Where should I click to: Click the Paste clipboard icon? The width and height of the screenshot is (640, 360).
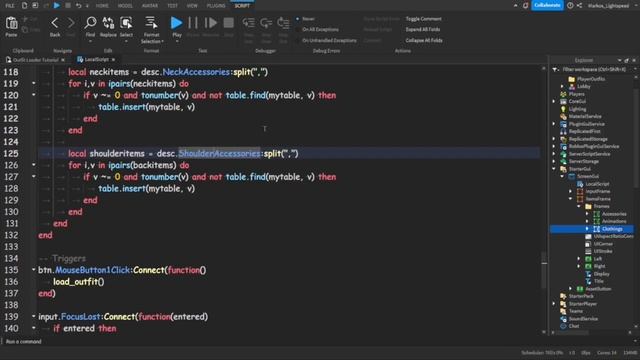[11, 23]
